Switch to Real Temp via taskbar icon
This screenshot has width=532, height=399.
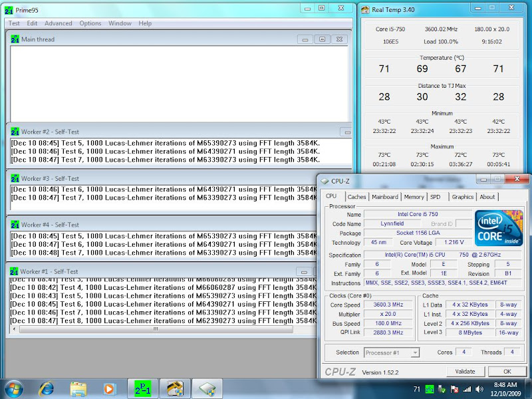click(176, 388)
